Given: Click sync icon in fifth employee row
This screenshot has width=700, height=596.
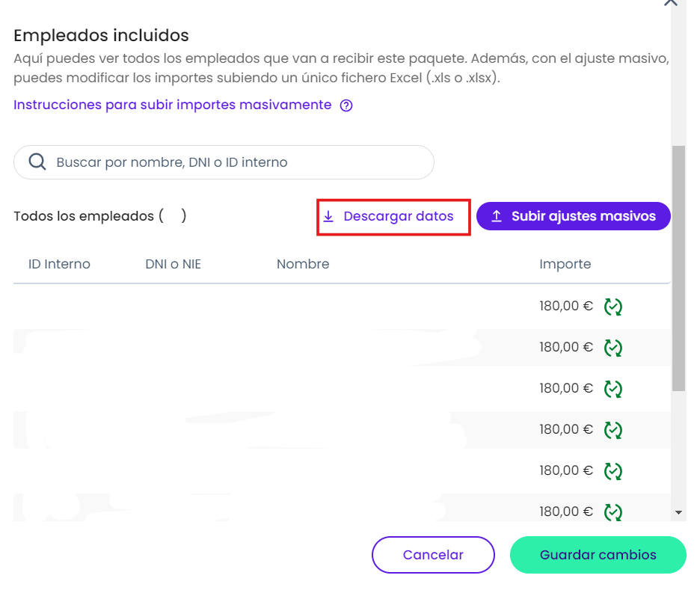Looking at the screenshot, I should (613, 471).
